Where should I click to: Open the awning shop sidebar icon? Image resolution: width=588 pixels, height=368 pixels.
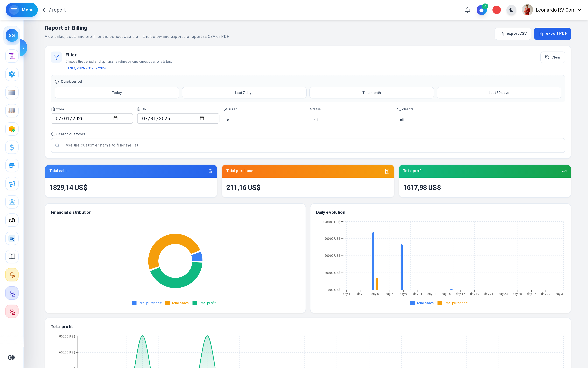pyautogui.click(x=12, y=111)
